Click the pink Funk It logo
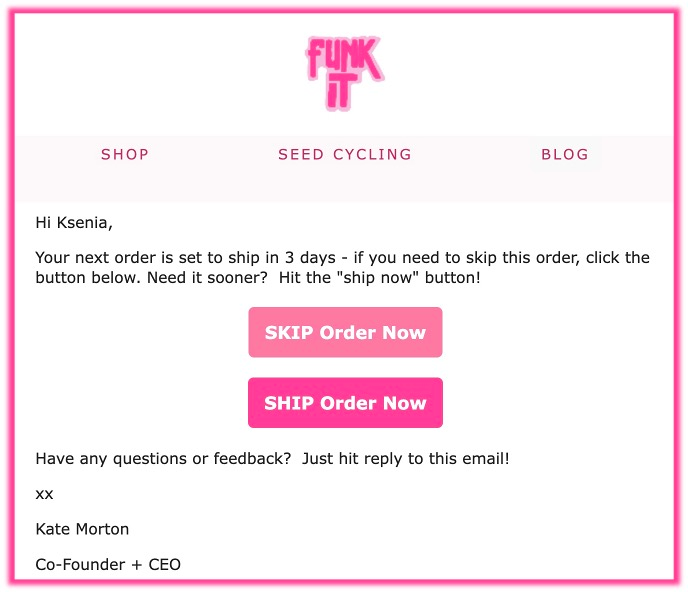The width and height of the screenshot is (688, 592). (x=344, y=73)
